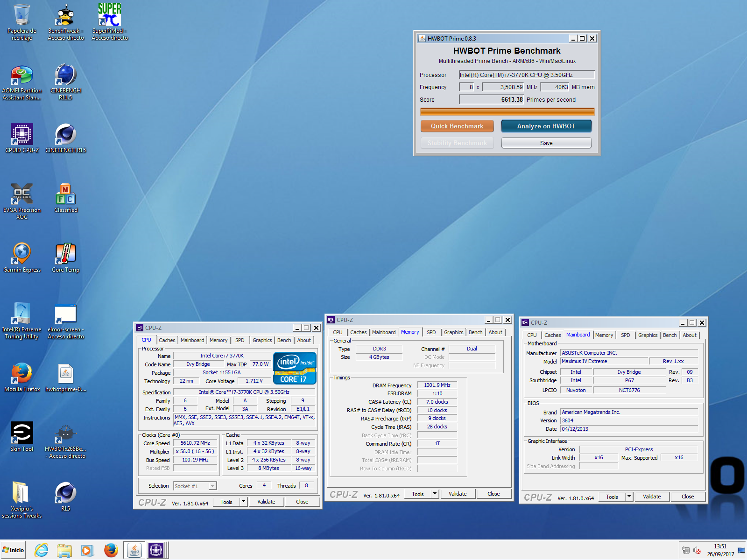Image resolution: width=747 pixels, height=560 pixels.
Task: Click Validate in CPU tab window
Action: [x=266, y=502]
